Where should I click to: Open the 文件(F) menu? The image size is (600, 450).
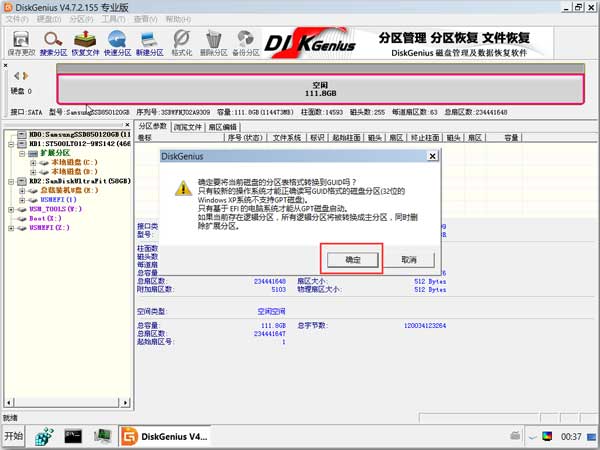(x=17, y=19)
